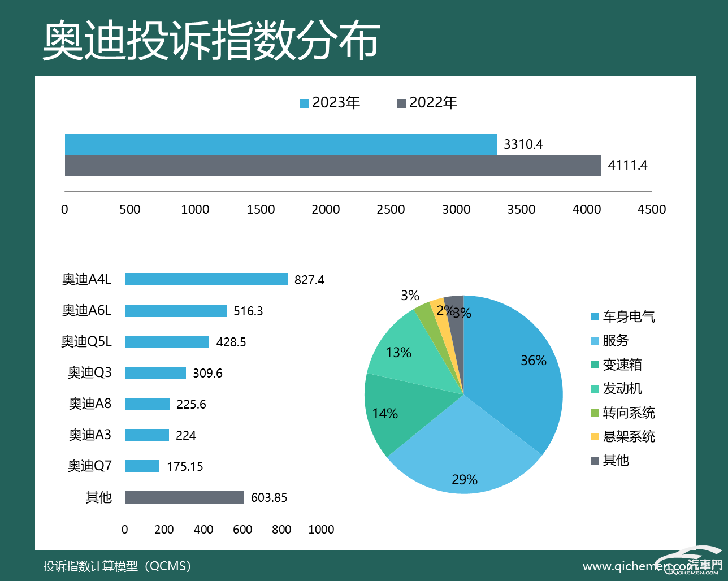
Task: Select the 428.5 data label
Action: point(231,342)
